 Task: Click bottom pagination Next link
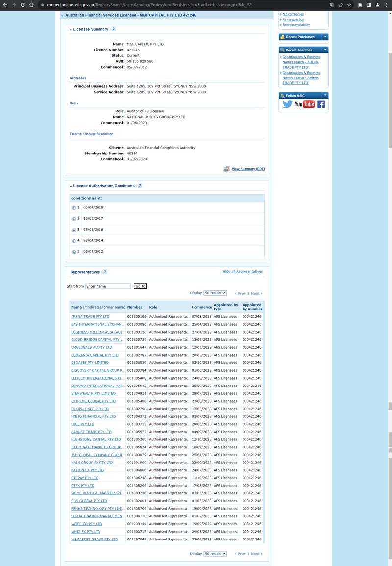[x=256, y=554]
